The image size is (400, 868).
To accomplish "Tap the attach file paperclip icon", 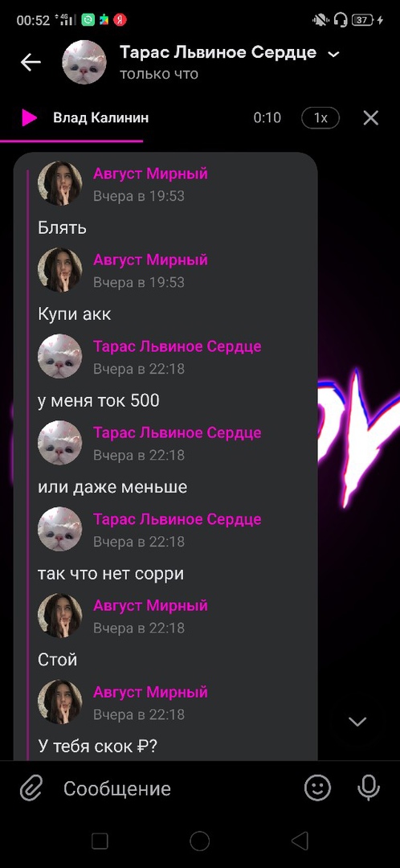I will click(x=31, y=788).
